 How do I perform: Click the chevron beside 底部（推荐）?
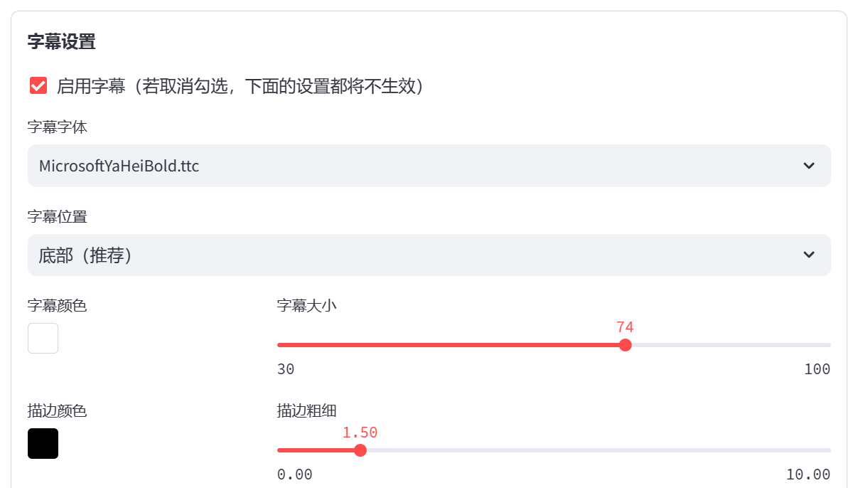pos(808,255)
